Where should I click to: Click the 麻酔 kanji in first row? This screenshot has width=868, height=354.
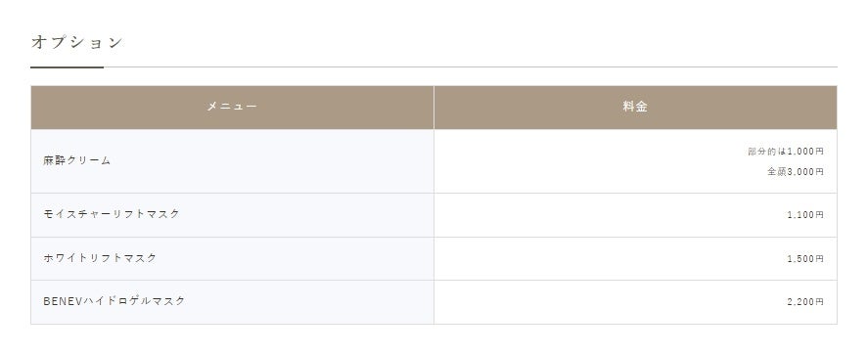pos(53,161)
